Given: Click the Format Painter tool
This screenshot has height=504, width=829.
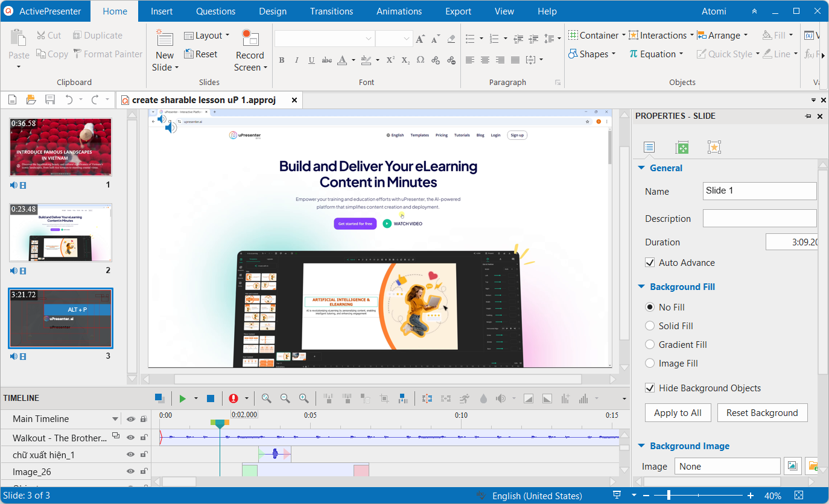Looking at the screenshot, I should (108, 54).
